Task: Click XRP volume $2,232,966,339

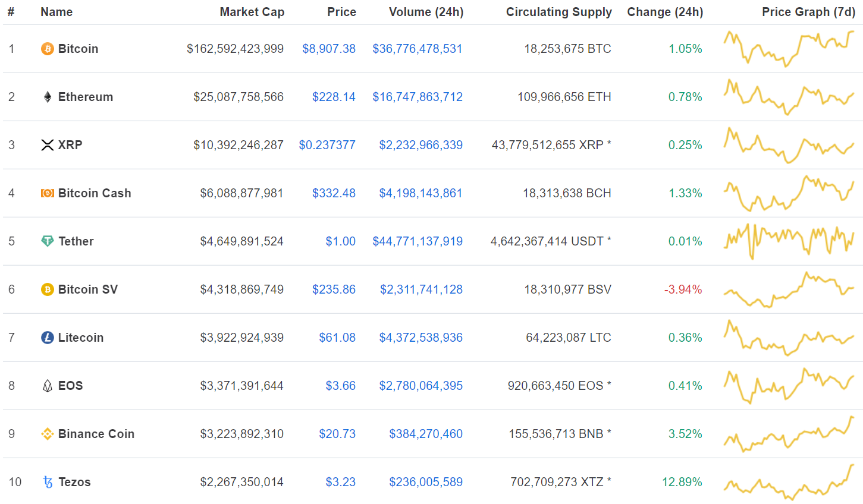Action: [x=421, y=145]
